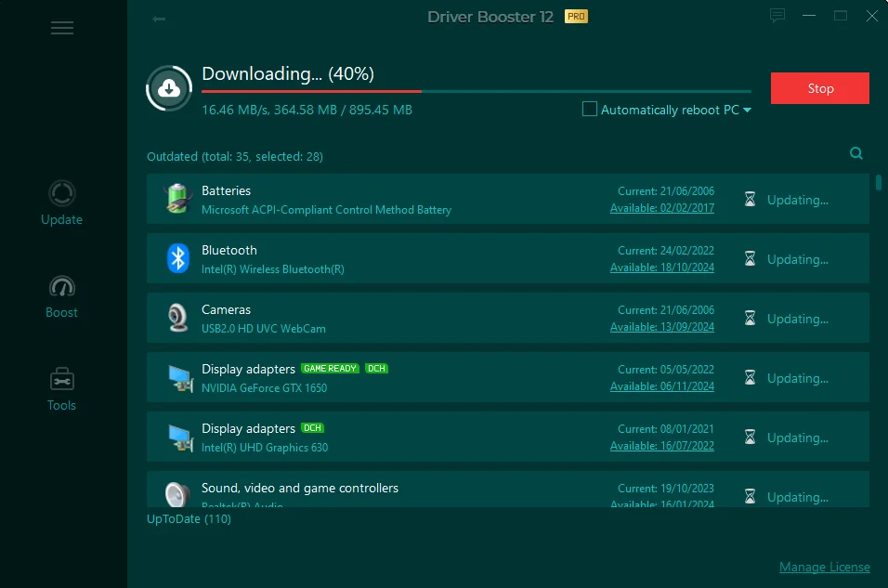Open the feedback chat icon
Image resolution: width=888 pixels, height=588 pixels.
click(x=777, y=15)
